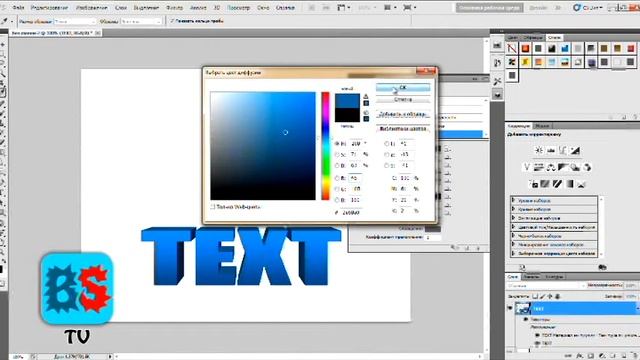Screen dimensions: 640x360
Task: Hide the Text layer with its eye icon
Action: point(510,309)
